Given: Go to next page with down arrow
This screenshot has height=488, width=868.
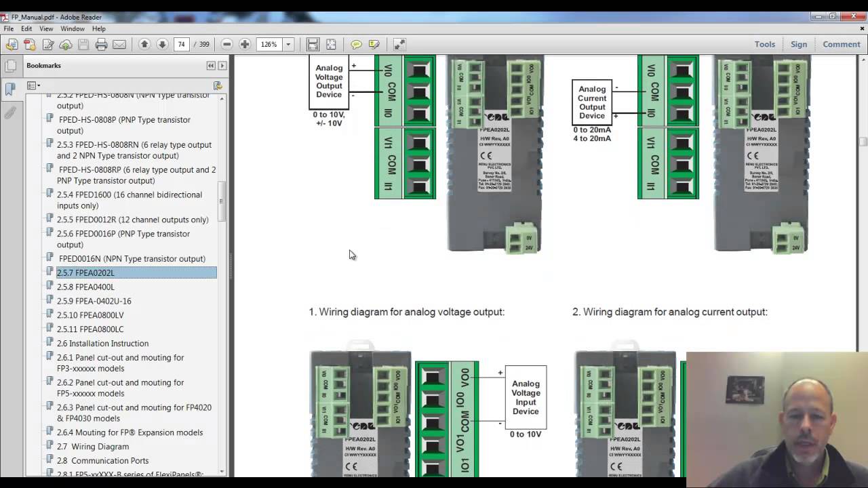Looking at the screenshot, I should coord(162,45).
